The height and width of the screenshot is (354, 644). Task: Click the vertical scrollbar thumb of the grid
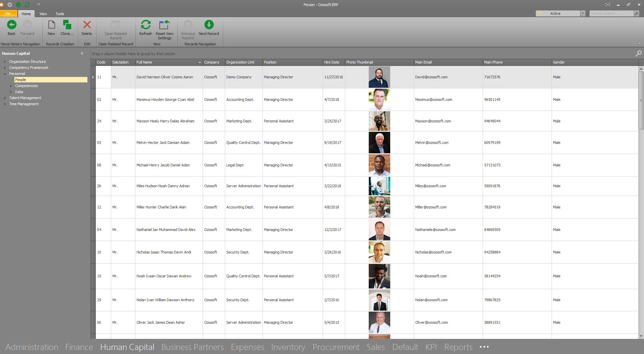(641, 100)
